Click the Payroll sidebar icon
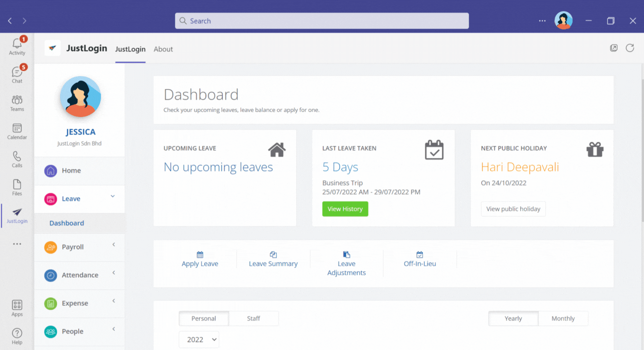Screen dimensions: 644x350 click(51, 247)
